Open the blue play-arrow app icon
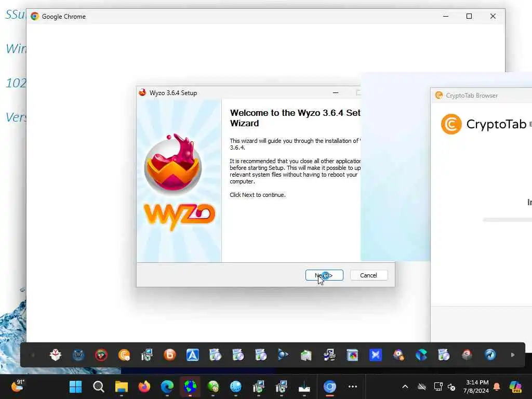 pyautogui.click(x=283, y=355)
